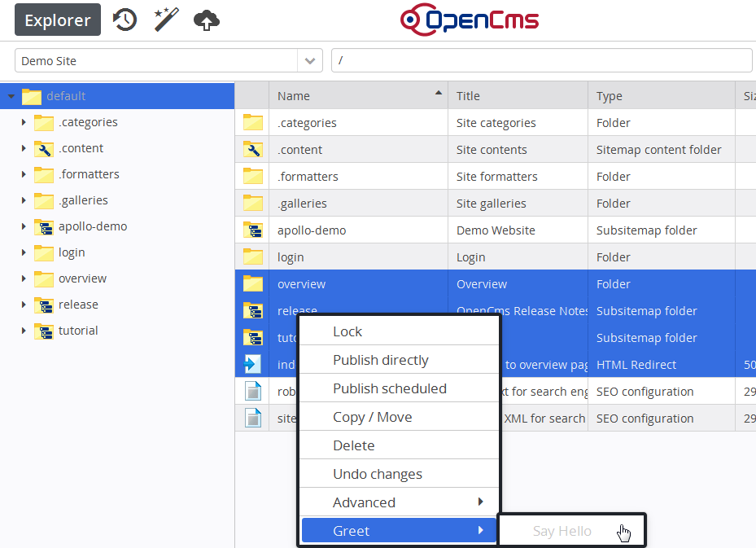Image resolution: width=756 pixels, height=548 pixels.
Task: Select the .categories tree label
Action: pyautogui.click(x=88, y=122)
